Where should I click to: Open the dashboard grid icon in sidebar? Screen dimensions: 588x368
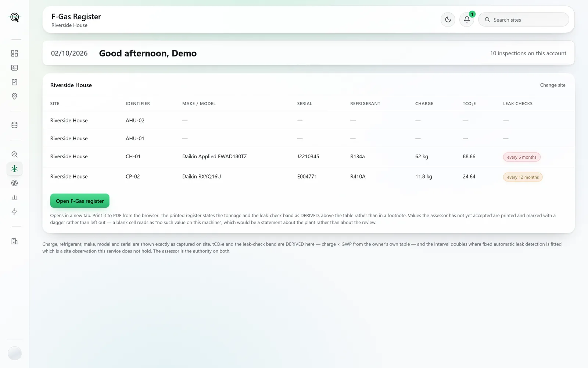pos(14,53)
